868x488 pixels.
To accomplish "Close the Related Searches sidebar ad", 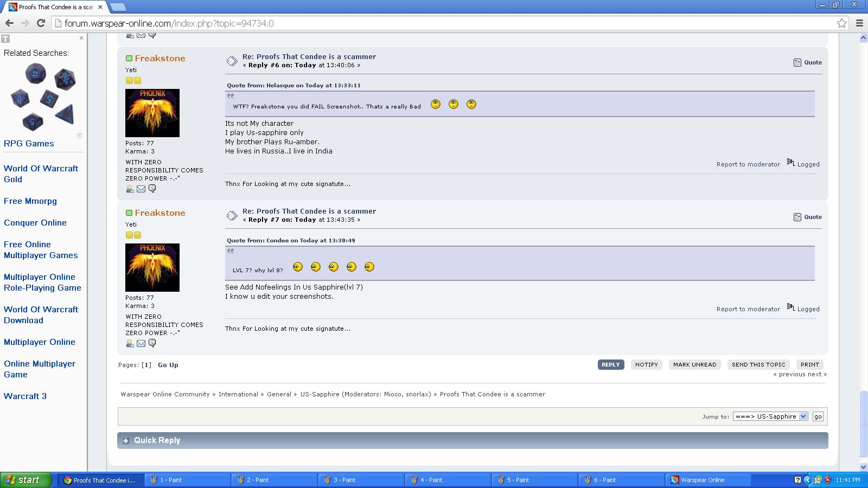I will [81, 38].
